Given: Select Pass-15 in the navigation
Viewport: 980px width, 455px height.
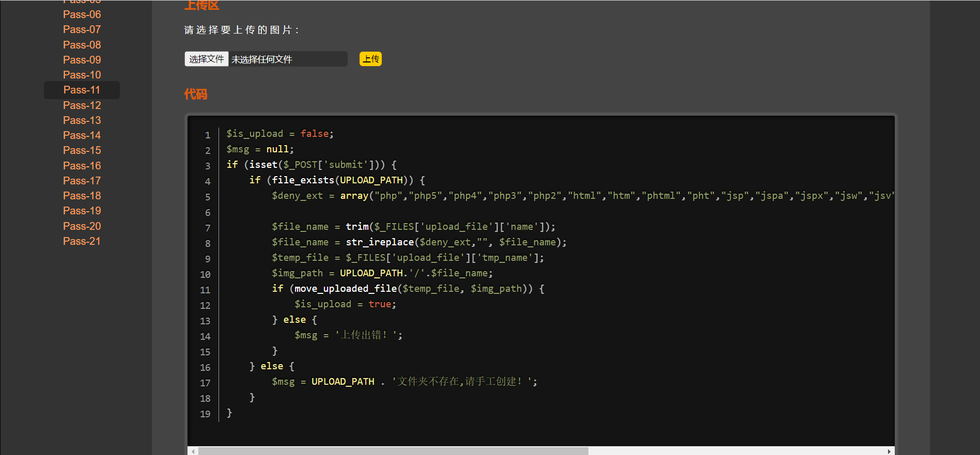Looking at the screenshot, I should [x=82, y=150].
